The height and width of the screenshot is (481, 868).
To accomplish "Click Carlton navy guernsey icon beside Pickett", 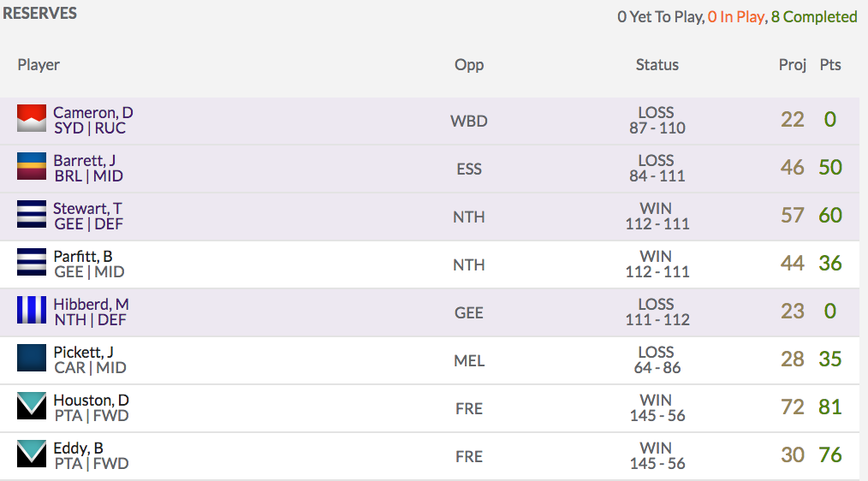I will (32, 358).
